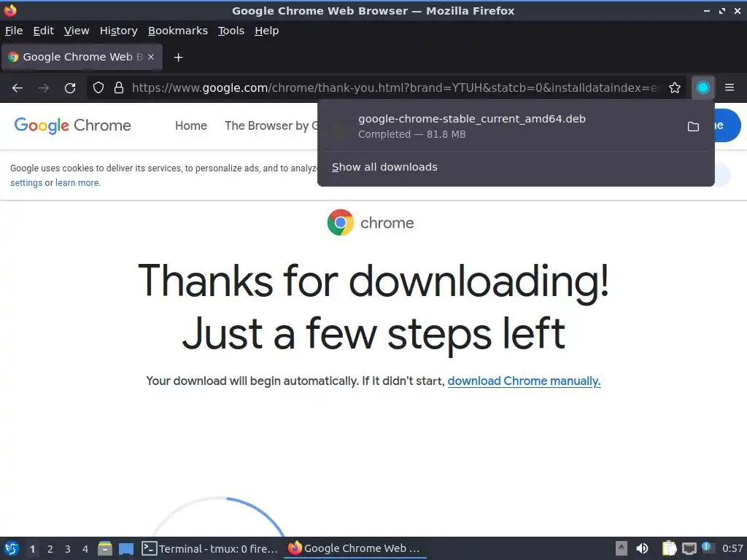Open Firefox application hamburger menu
747x560 pixels.
[x=729, y=87]
